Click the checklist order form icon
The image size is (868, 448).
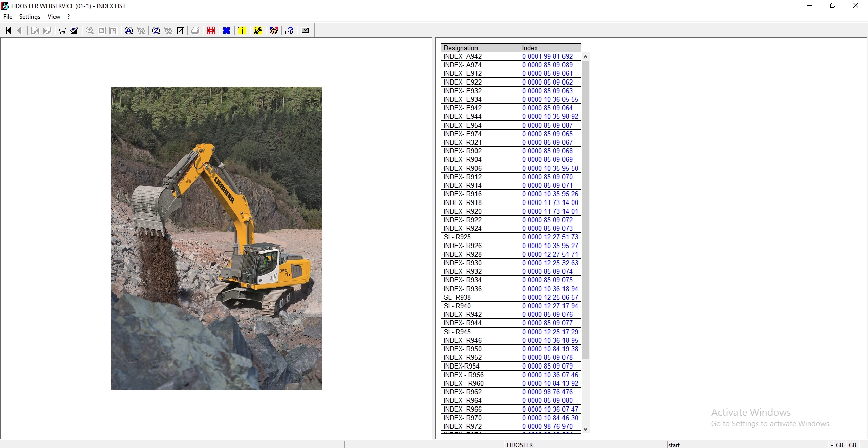click(74, 31)
